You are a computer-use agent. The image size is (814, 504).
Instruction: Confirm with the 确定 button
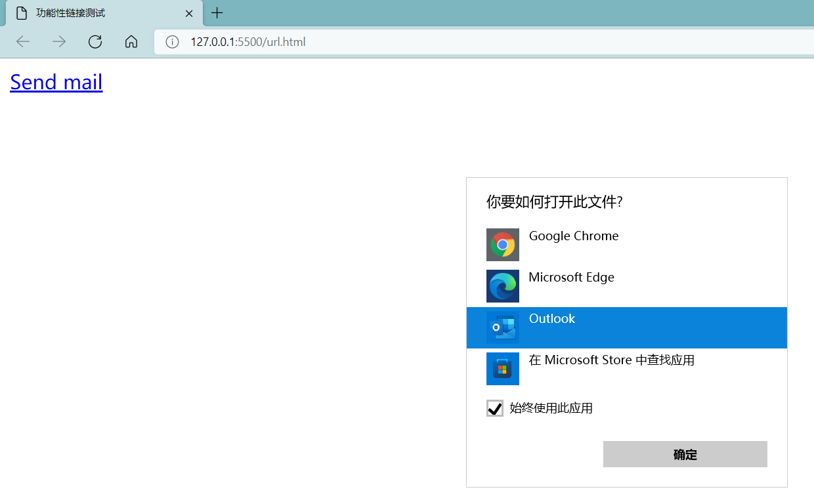[x=685, y=454]
